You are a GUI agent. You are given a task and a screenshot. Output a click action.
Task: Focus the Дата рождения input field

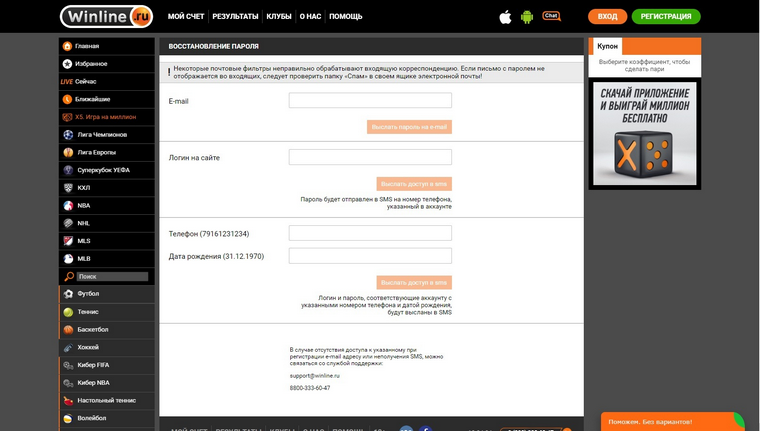click(x=370, y=255)
